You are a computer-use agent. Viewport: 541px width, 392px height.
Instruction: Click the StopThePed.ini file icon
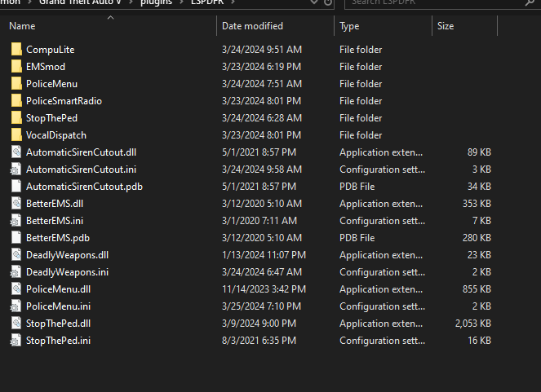[16, 341]
